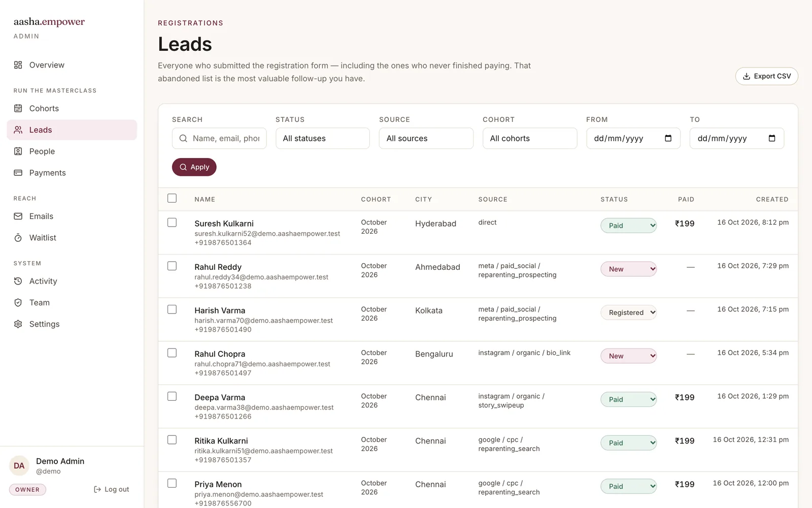This screenshot has width=812, height=508.
Task: Tick the checkbox for Deepa Varma
Action: (172, 396)
